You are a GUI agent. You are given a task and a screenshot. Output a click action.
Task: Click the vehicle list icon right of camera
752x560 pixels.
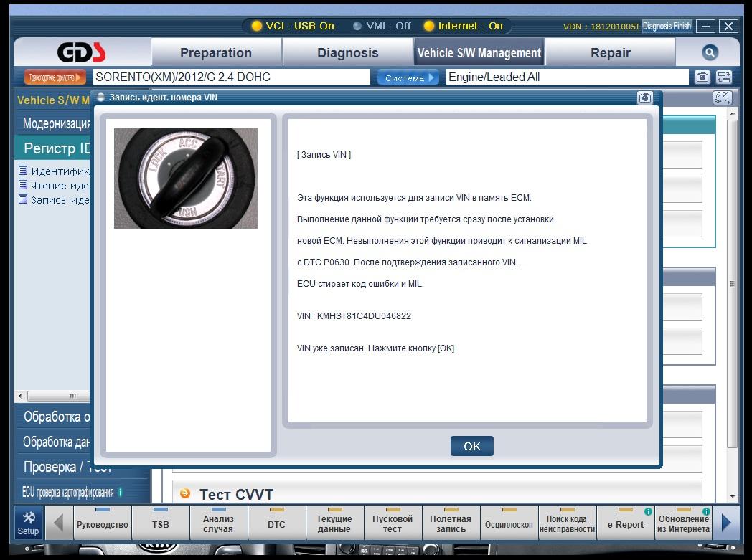click(723, 77)
